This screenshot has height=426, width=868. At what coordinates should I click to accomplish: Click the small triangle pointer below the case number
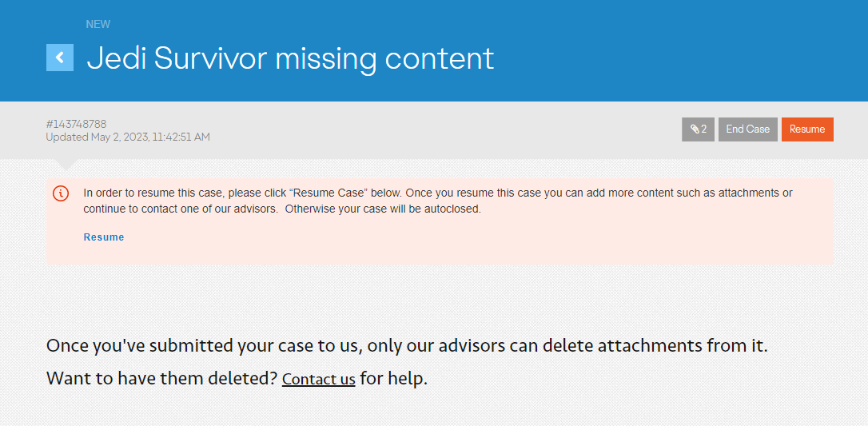[66, 164]
